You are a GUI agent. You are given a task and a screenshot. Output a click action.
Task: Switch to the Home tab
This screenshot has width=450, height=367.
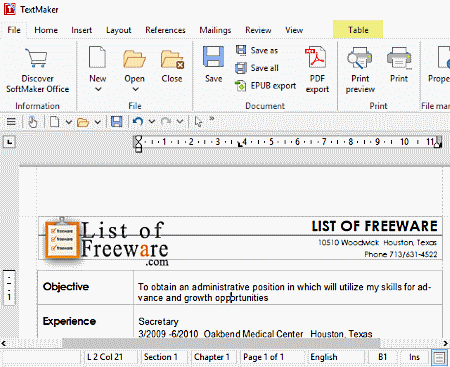click(46, 30)
